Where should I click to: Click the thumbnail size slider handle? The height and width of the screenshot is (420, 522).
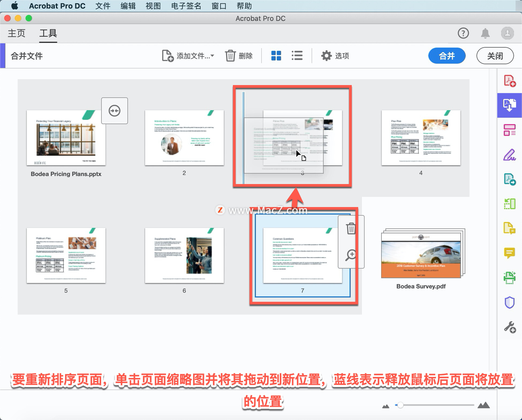pyautogui.click(x=400, y=405)
